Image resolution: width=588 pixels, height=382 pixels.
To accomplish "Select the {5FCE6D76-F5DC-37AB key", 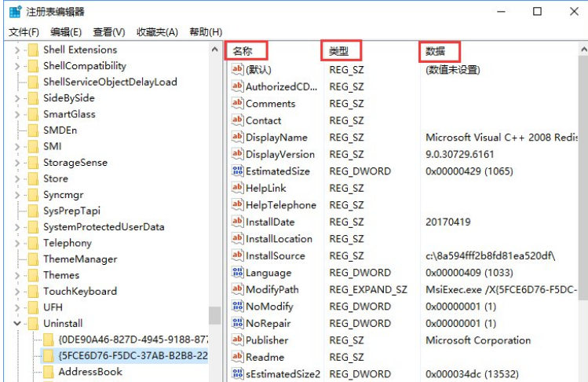I will 133,356.
